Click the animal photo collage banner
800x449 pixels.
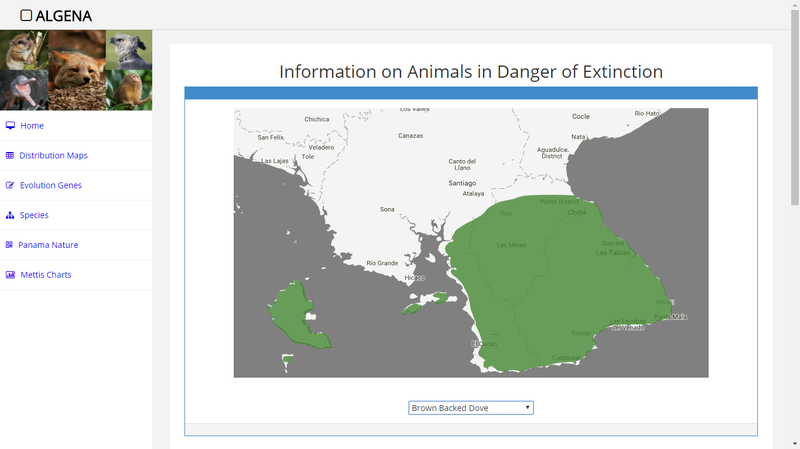point(76,70)
